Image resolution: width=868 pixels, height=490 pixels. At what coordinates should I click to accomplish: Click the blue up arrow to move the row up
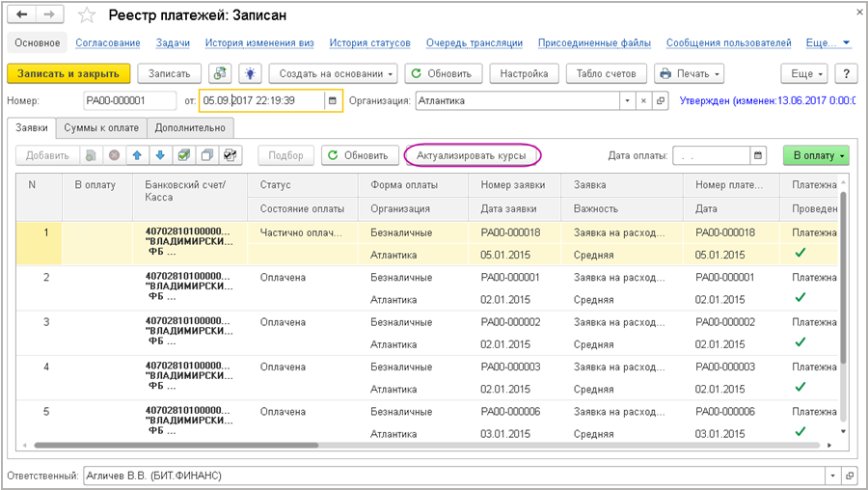[136, 155]
